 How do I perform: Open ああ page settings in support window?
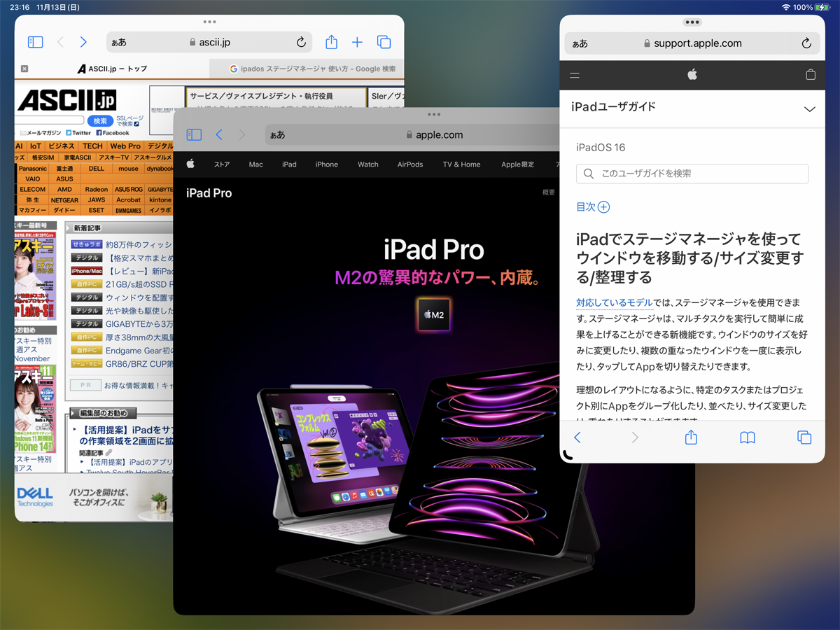click(x=580, y=43)
